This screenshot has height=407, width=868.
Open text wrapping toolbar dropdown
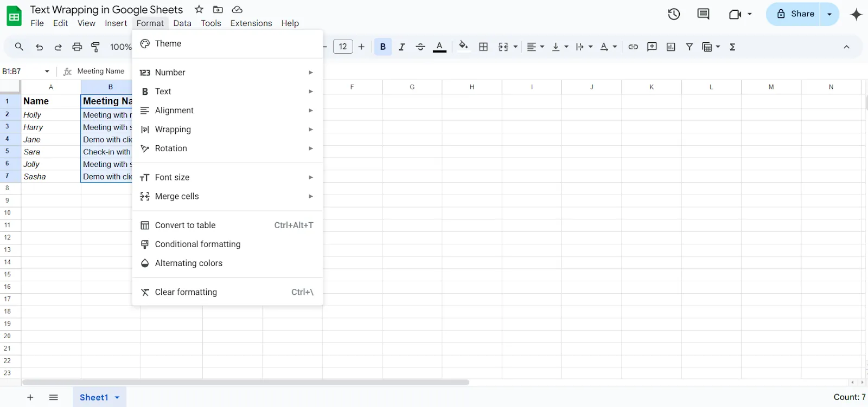(x=584, y=47)
